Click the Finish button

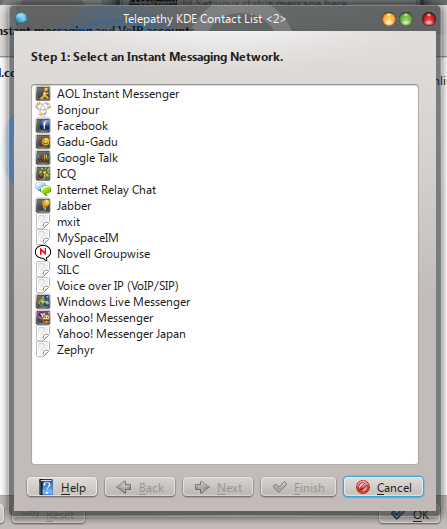click(298, 487)
